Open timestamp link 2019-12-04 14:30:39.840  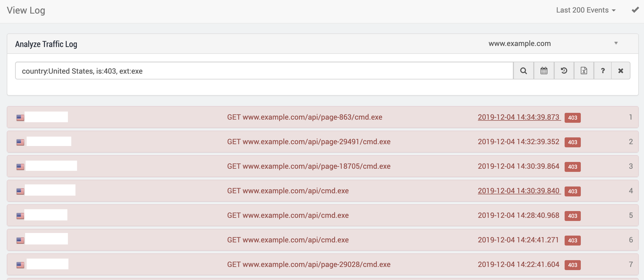pos(519,191)
